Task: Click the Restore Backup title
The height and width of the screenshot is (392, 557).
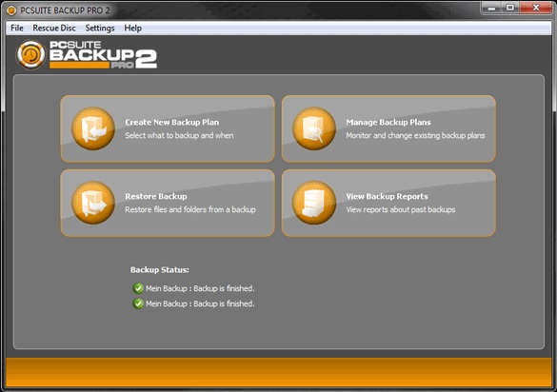Action: click(x=156, y=196)
